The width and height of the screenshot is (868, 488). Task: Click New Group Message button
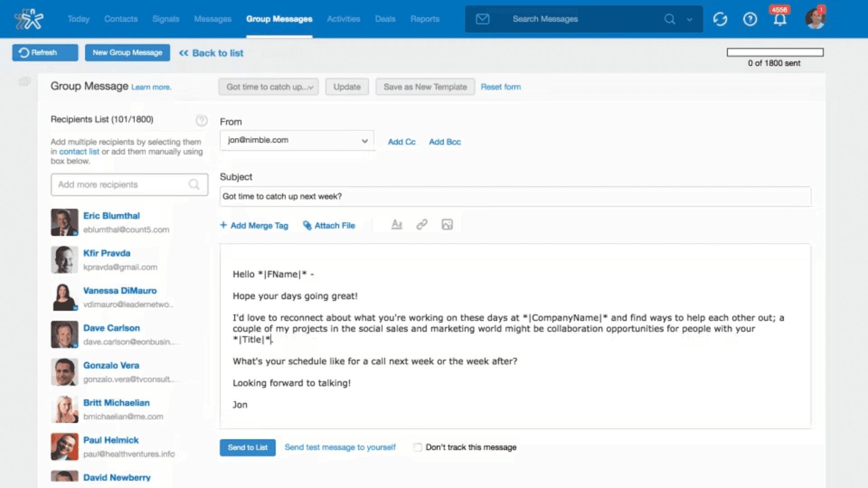tap(127, 52)
